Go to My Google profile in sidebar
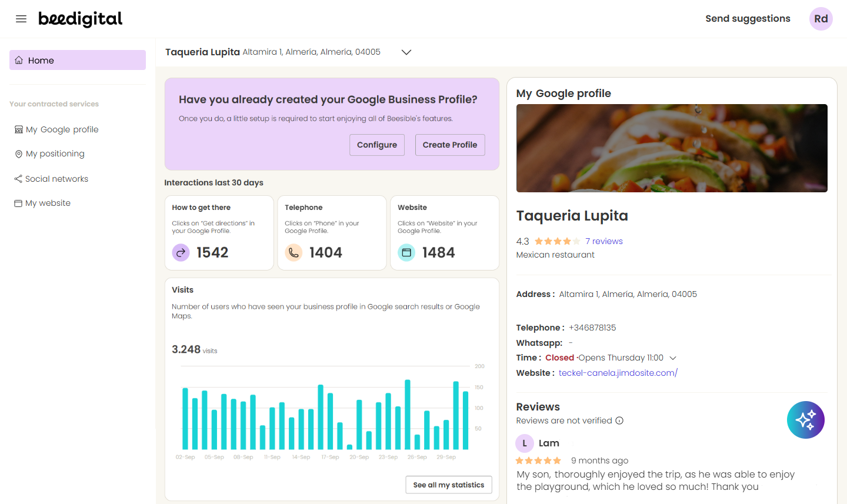This screenshot has width=847, height=504. (x=62, y=129)
